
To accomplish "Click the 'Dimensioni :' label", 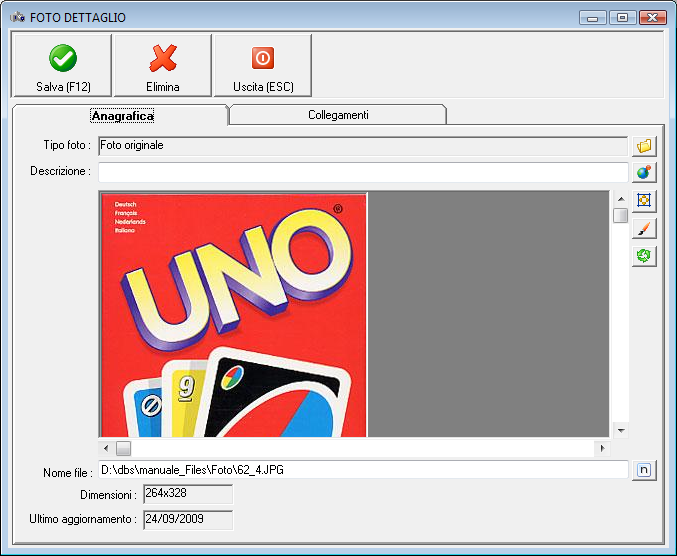I will pyautogui.click(x=108, y=495).
